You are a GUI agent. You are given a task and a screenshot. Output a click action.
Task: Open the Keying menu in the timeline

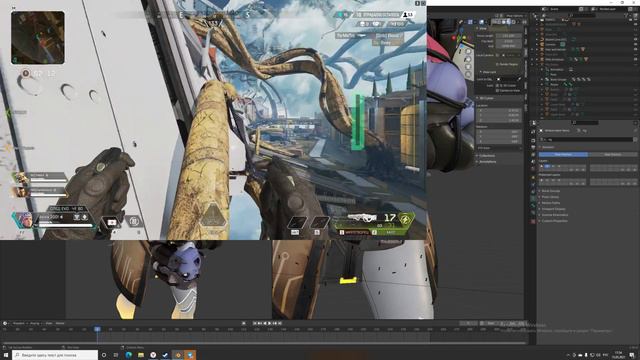[35, 323]
